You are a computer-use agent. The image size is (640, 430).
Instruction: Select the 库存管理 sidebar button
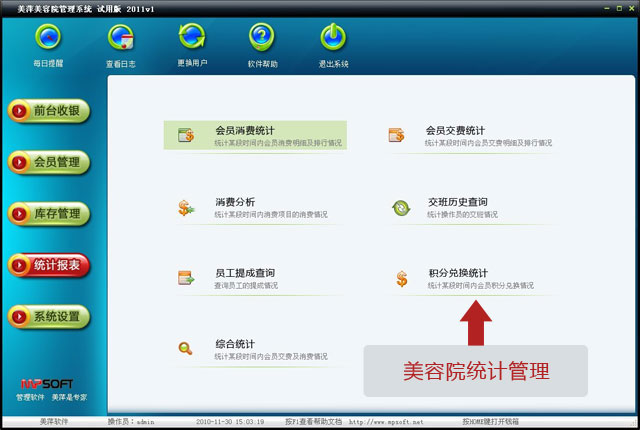click(50, 213)
